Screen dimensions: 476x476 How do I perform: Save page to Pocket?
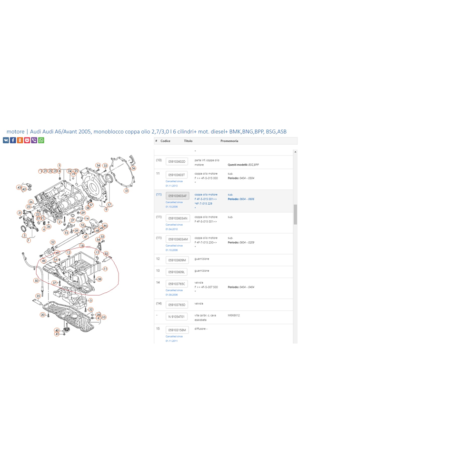tap(27, 140)
